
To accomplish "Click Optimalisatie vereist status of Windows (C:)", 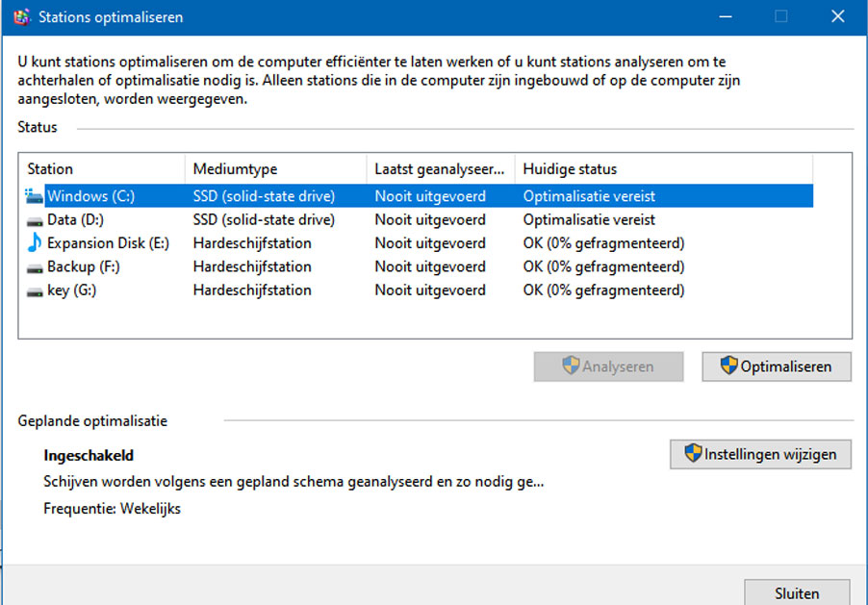I will 589,196.
